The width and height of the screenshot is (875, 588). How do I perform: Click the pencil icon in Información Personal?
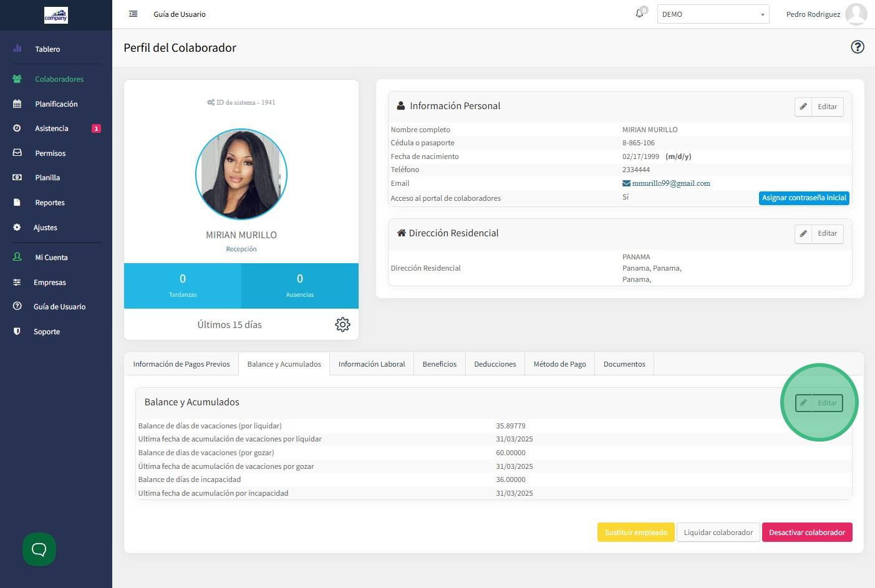click(803, 107)
